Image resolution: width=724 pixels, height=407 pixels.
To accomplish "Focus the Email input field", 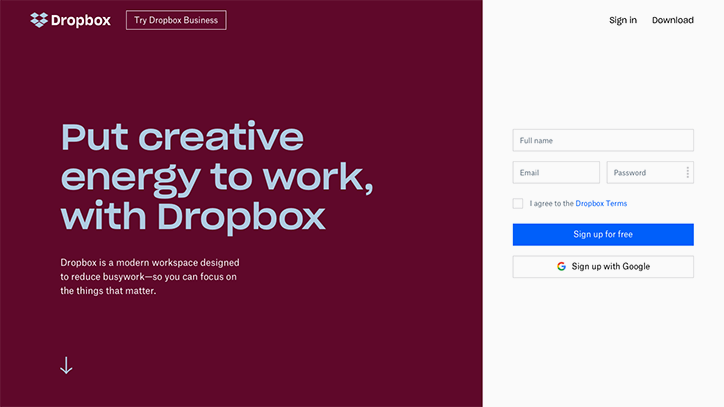I will (556, 172).
